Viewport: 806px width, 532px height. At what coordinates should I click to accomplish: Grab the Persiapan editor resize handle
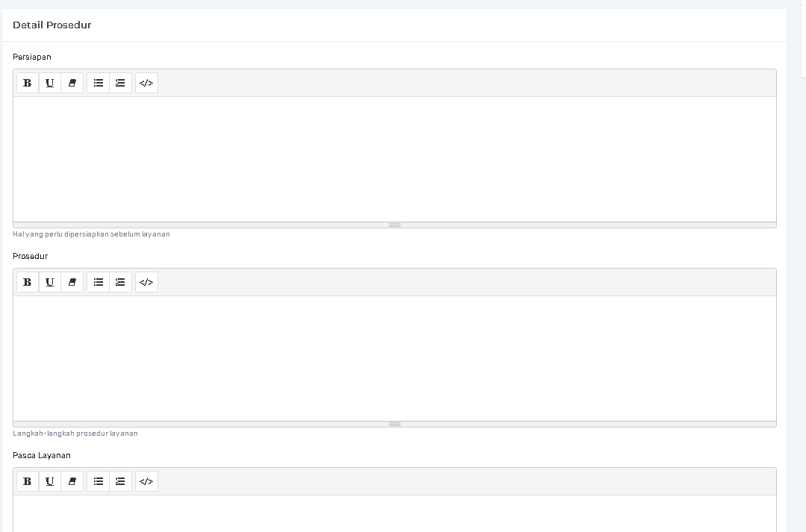[395, 225]
